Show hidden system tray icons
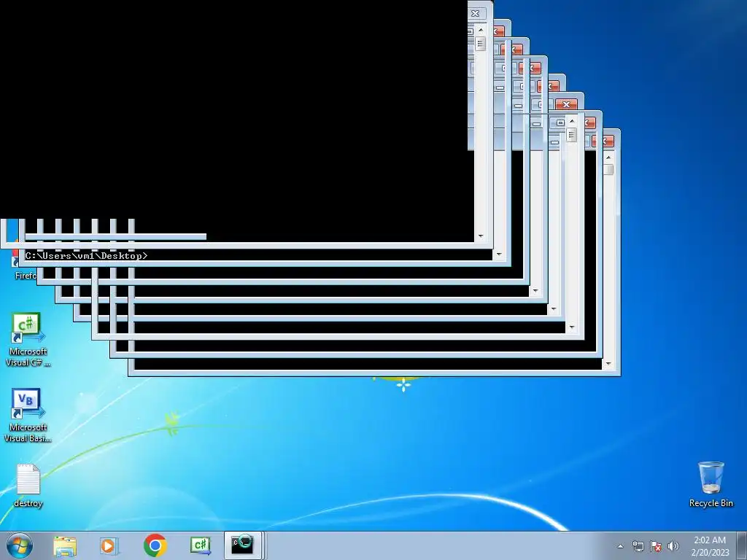The width and height of the screenshot is (747, 560). pyautogui.click(x=620, y=546)
